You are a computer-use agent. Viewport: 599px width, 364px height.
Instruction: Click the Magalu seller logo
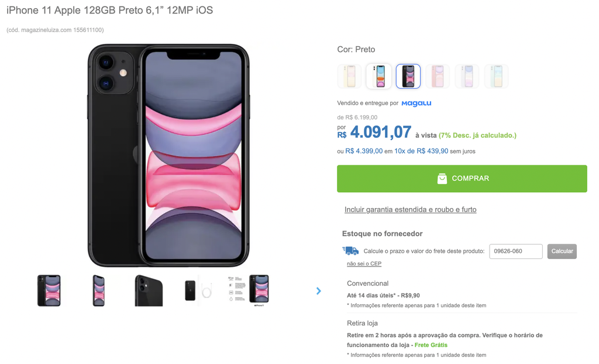click(416, 103)
